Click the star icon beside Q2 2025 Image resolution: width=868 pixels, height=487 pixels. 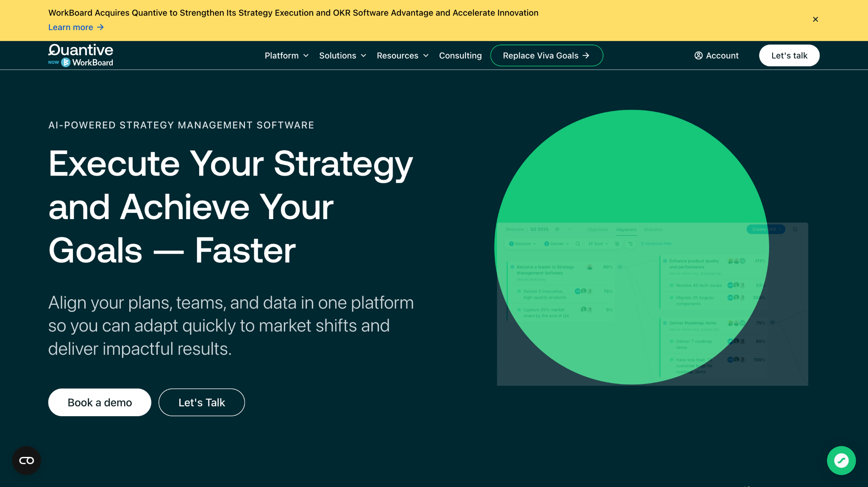coord(557,229)
